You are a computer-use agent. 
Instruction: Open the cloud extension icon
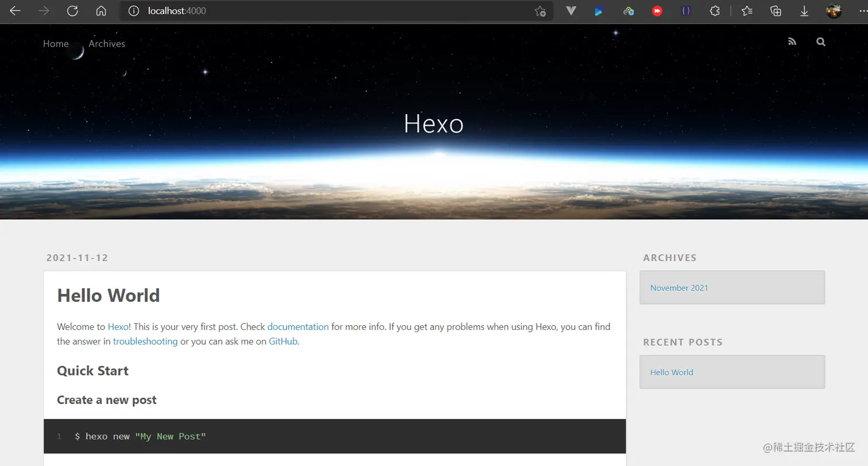pos(629,11)
